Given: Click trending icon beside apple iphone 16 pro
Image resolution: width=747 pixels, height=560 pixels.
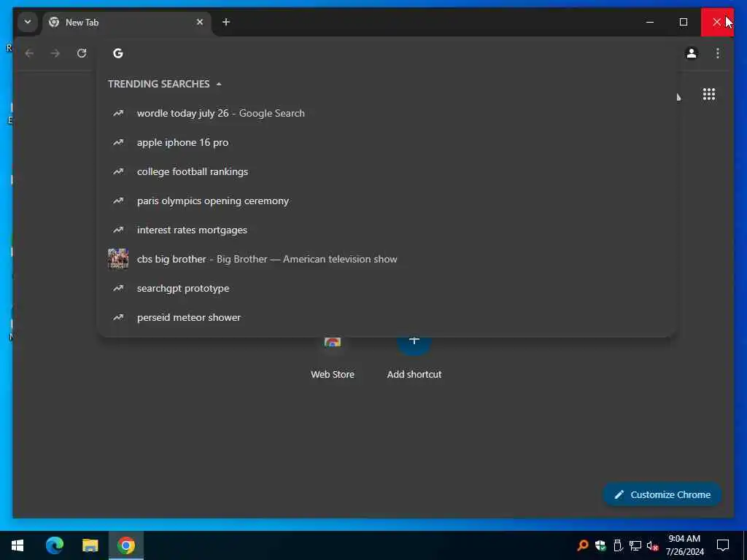Looking at the screenshot, I should tap(117, 142).
